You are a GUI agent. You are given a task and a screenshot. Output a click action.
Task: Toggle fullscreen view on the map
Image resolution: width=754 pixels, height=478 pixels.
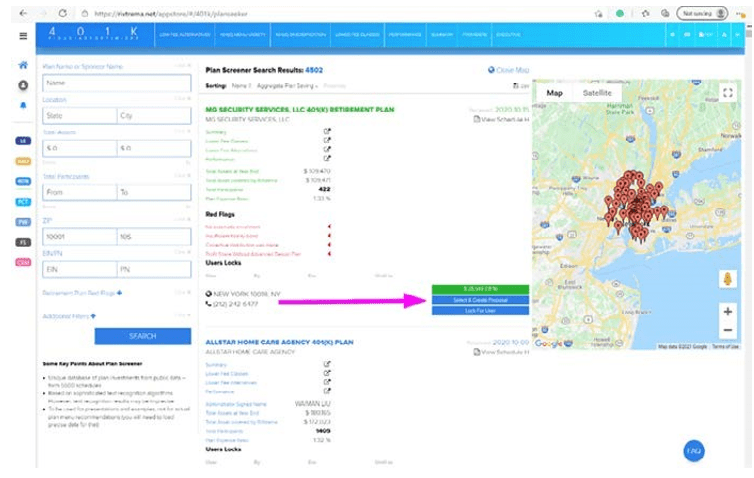[x=727, y=93]
